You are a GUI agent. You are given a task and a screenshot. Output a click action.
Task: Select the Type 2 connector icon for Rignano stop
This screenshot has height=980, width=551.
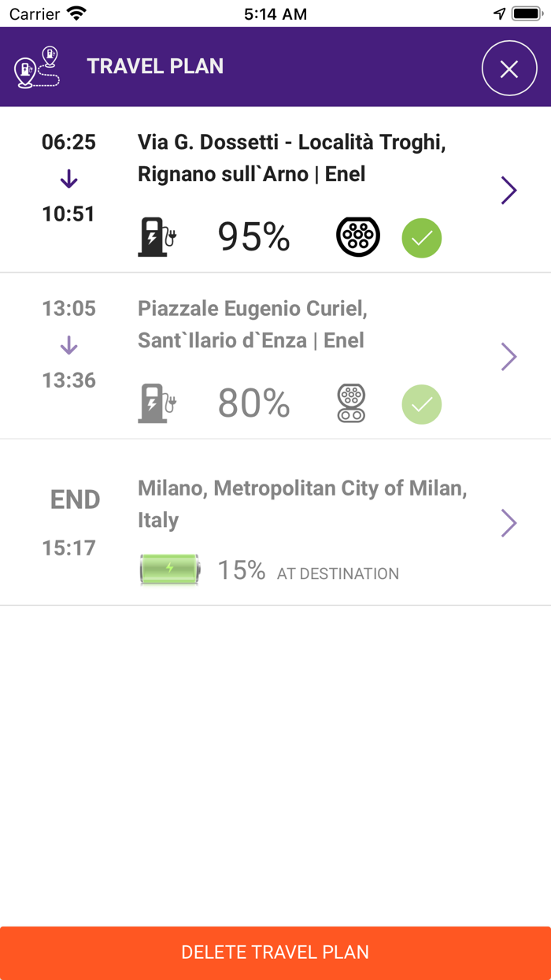point(358,236)
